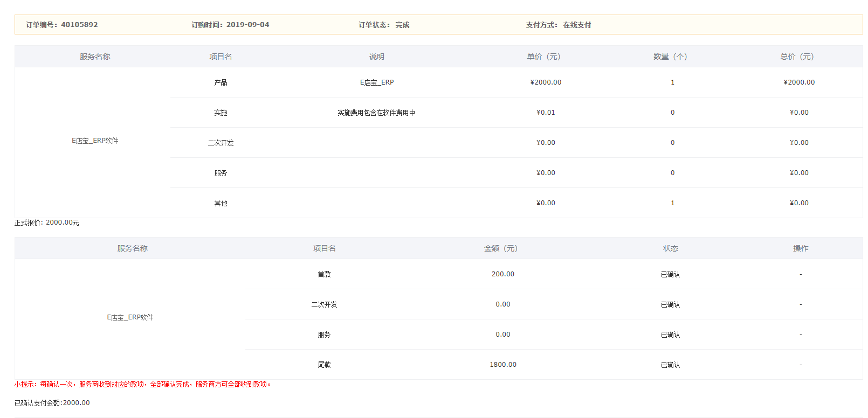The height and width of the screenshot is (418, 868).
Task: Click 服务名称 header in first table
Action: coord(95,57)
